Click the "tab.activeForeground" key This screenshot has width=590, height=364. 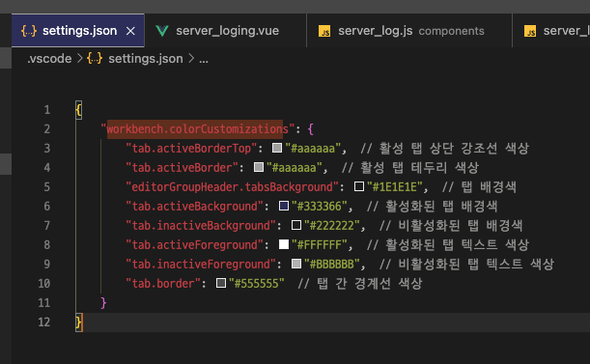pos(194,244)
